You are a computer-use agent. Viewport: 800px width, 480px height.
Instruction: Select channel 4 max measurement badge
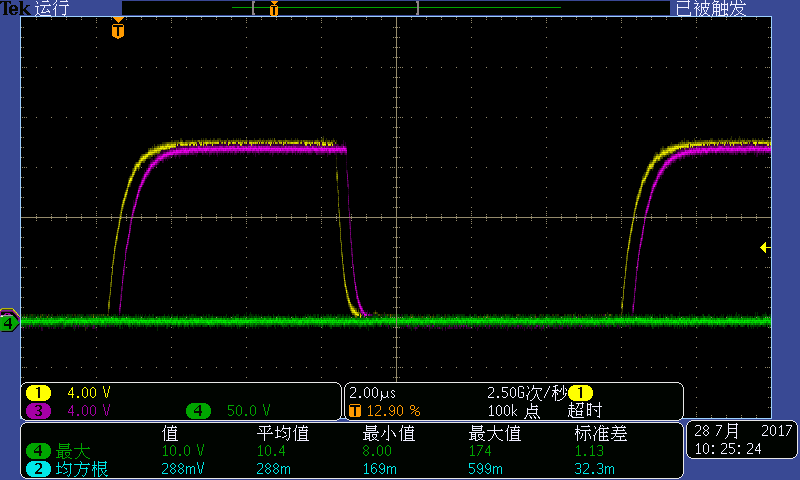[38, 451]
